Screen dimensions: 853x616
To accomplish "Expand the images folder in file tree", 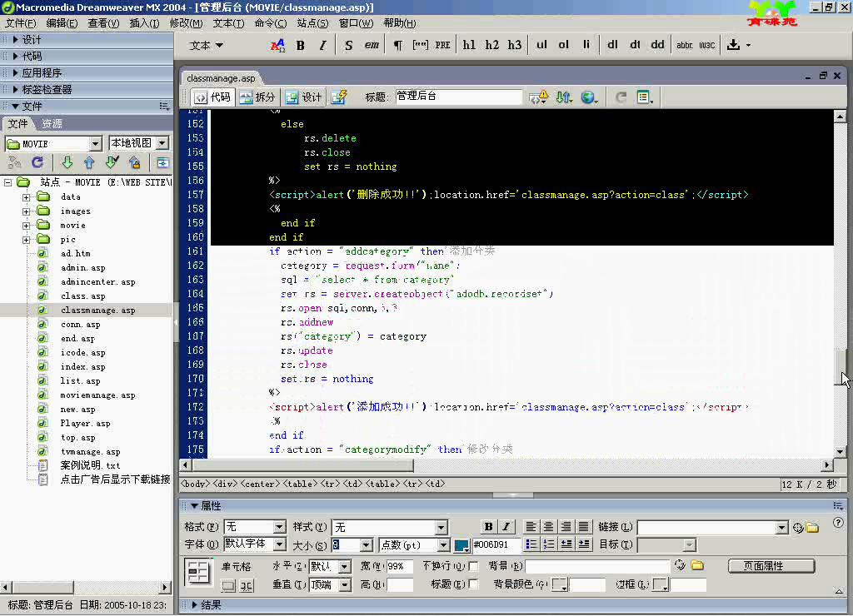I will (26, 211).
